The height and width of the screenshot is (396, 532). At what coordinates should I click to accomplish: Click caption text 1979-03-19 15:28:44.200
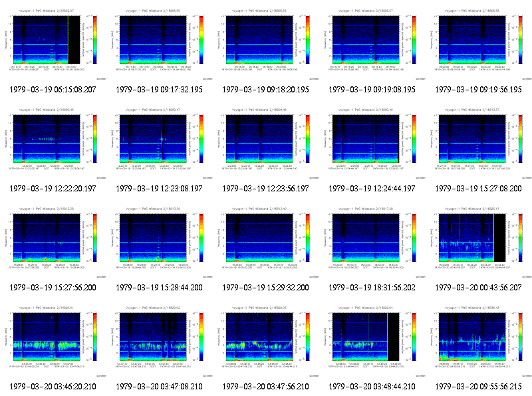point(159,288)
